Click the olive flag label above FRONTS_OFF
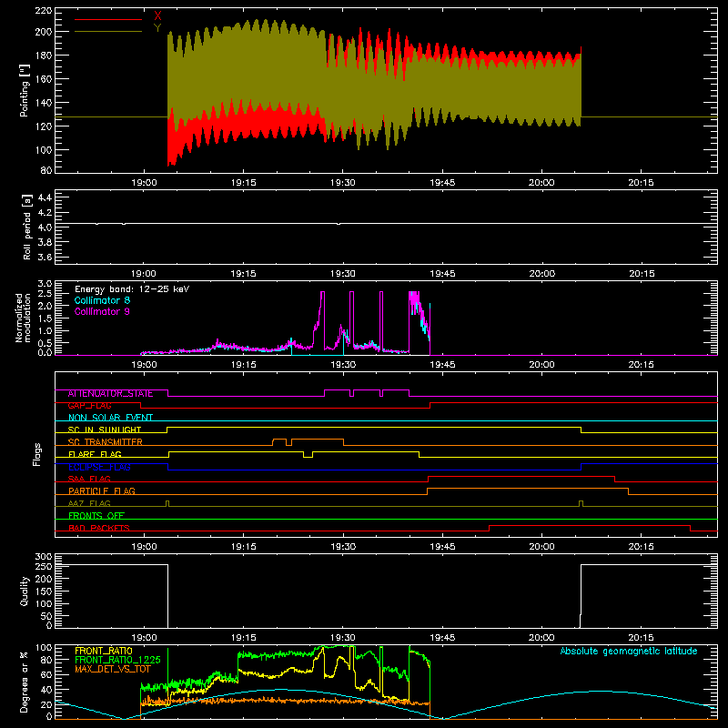Viewport: 728px width, 728px height. (x=89, y=503)
